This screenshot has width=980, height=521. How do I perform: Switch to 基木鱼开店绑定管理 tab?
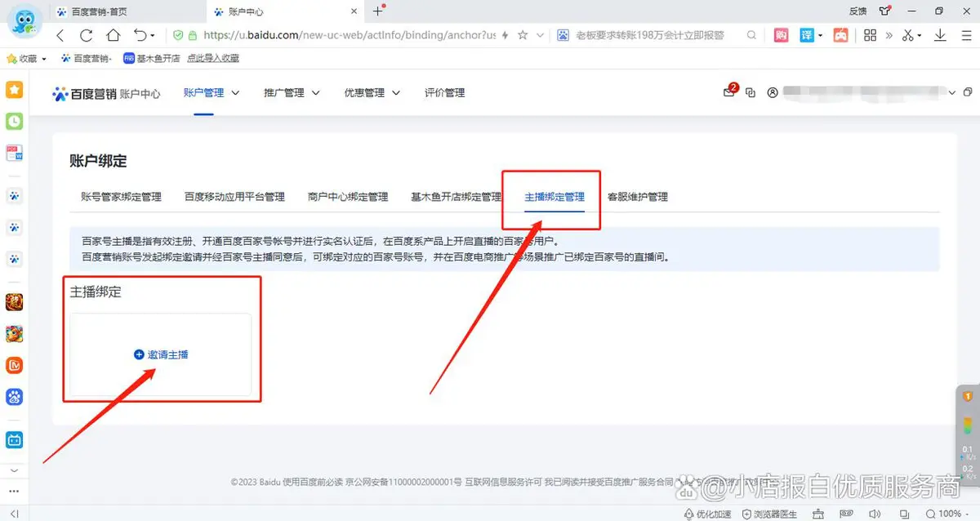456,197
